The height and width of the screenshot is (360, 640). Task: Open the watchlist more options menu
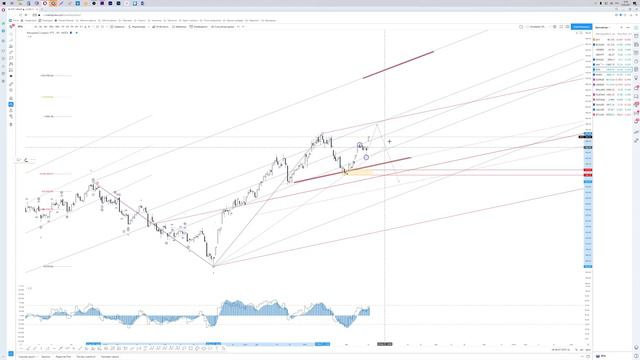tap(628, 27)
